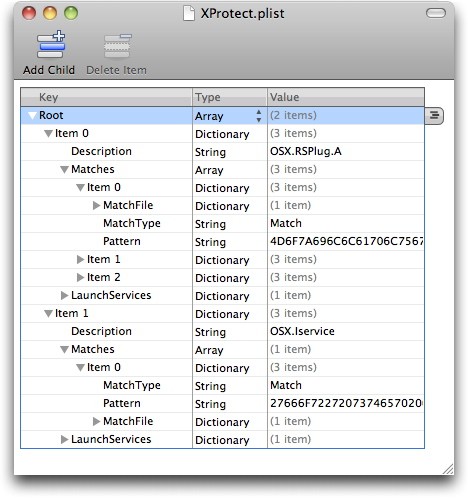Expand the last LaunchServices dictionary row
This screenshot has height=498, width=468.
(x=64, y=439)
